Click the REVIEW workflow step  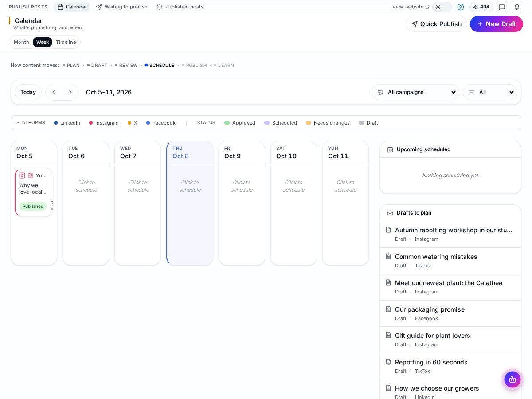coord(126,66)
